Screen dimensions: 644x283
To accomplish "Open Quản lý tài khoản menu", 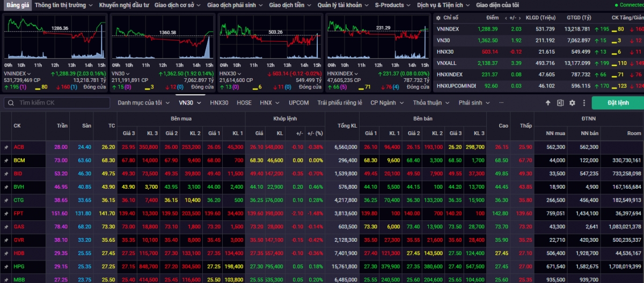I will pos(343,5).
